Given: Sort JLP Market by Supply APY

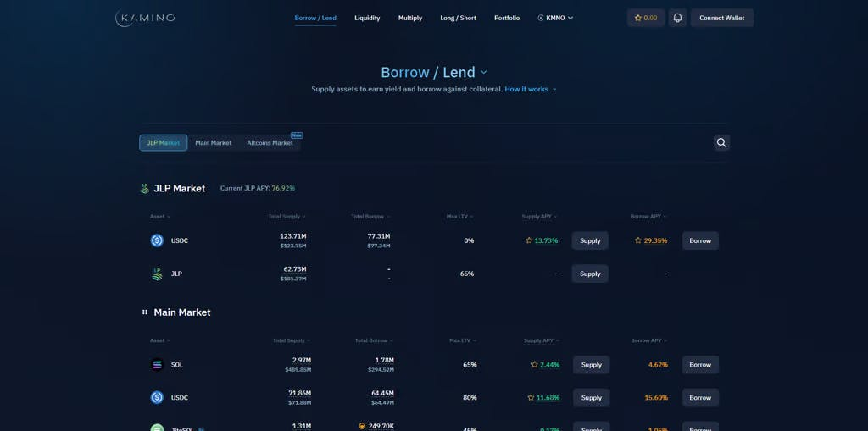Looking at the screenshot, I should pos(539,217).
